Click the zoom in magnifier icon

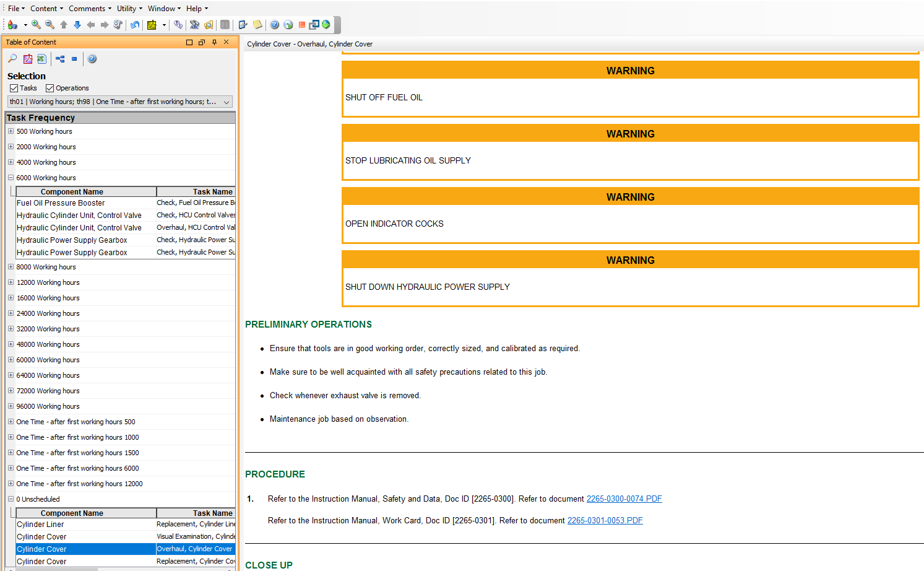click(x=36, y=25)
